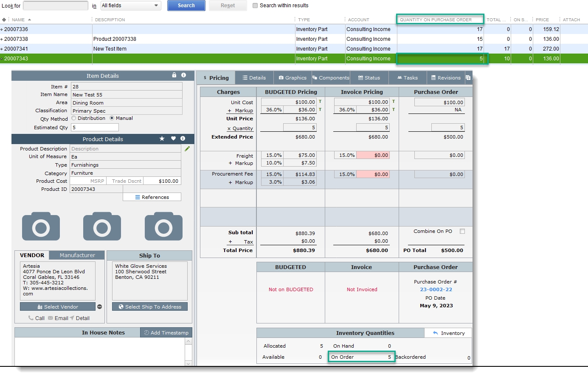This screenshot has height=377, width=588.
Task: Click the In House Notes scrollbar up arrow
Action: tap(188, 341)
